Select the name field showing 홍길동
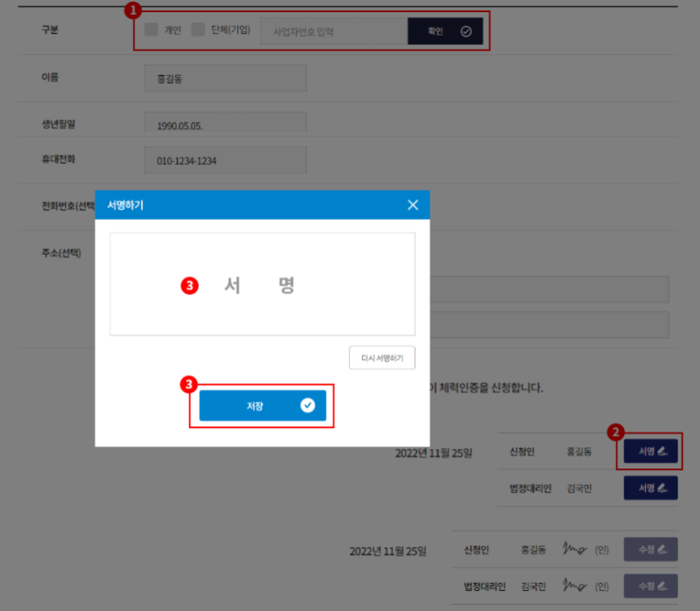700x611 pixels. click(225, 78)
